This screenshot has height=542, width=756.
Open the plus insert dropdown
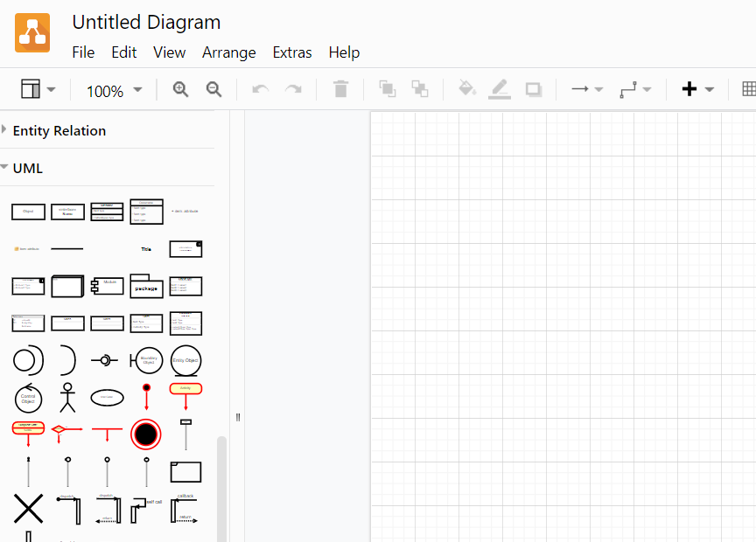697,89
